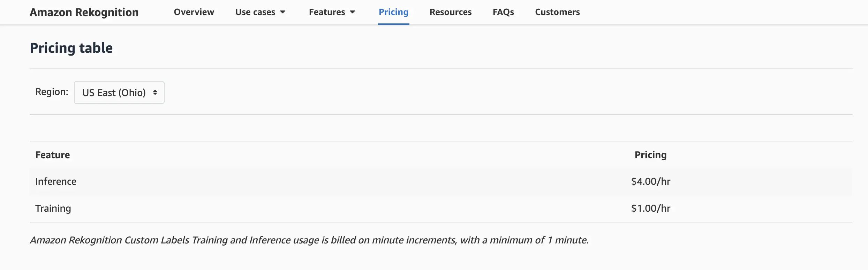Screen dimensions: 868x270
Task: Go to the Overview tab
Action: point(194,12)
